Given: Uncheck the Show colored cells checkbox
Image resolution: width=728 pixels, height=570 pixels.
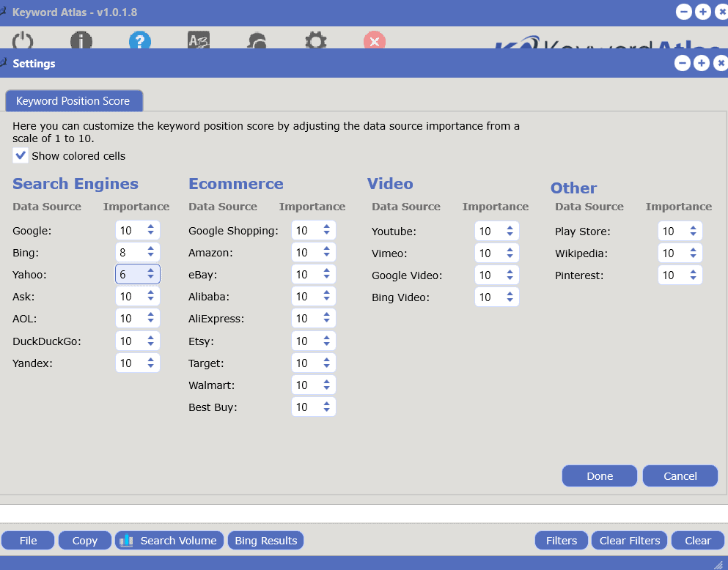Looking at the screenshot, I should (x=20, y=155).
